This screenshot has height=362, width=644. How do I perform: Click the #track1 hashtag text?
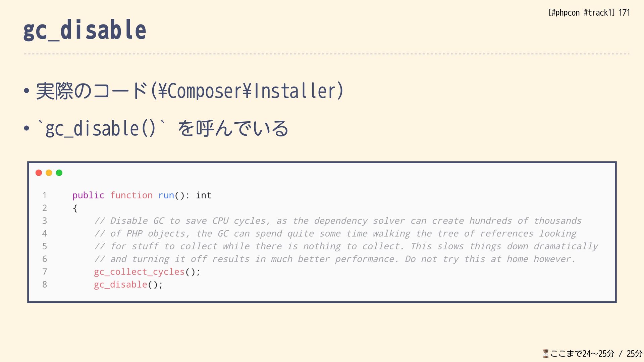pyautogui.click(x=598, y=13)
